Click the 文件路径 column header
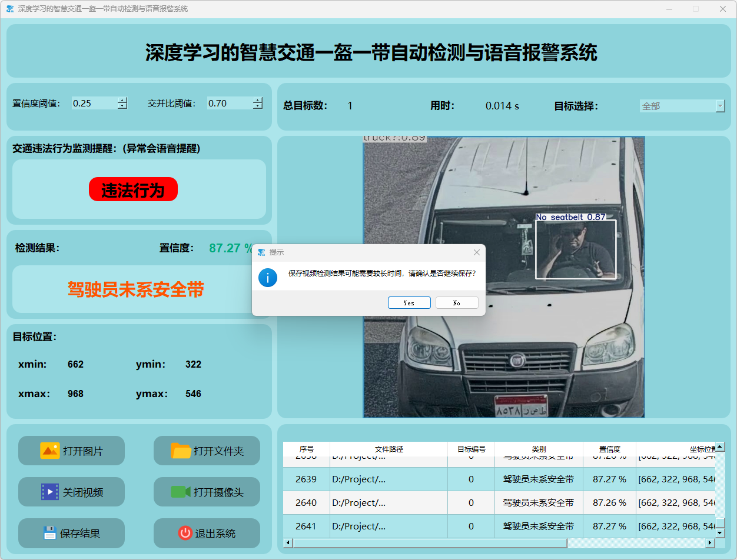The width and height of the screenshot is (737, 560). coord(389,449)
